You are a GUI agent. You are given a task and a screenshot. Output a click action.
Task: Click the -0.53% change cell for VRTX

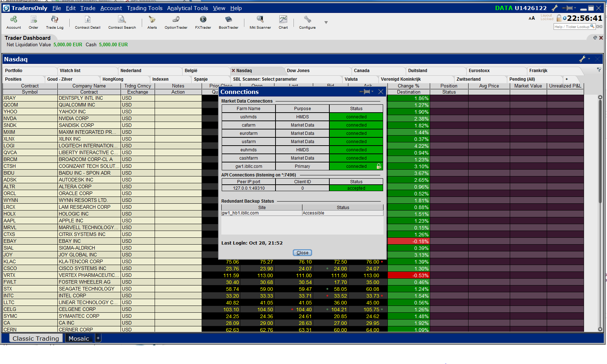tap(408, 275)
